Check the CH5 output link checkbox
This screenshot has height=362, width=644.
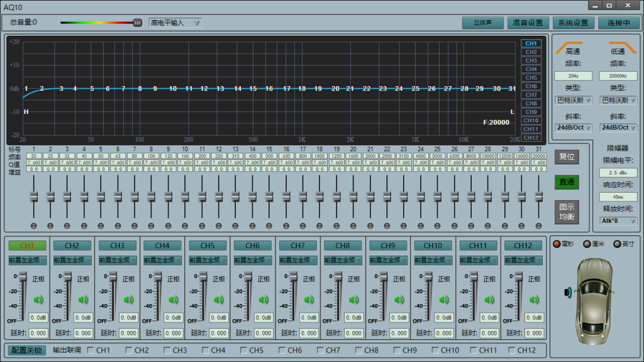coord(244,350)
